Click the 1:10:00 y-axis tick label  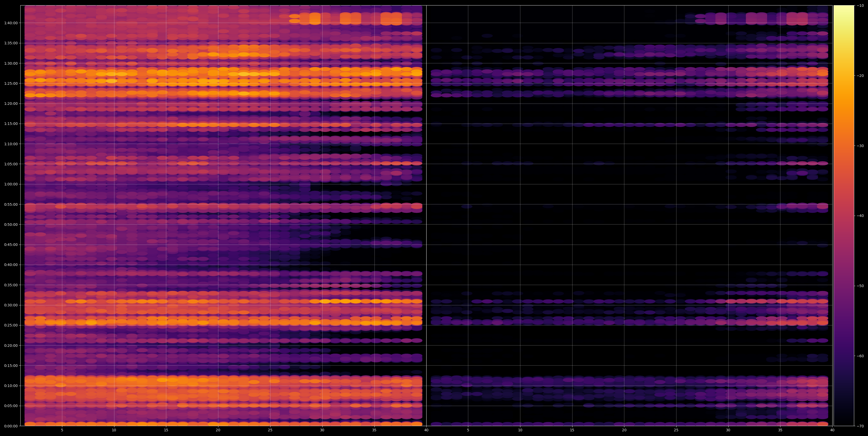[11, 144]
